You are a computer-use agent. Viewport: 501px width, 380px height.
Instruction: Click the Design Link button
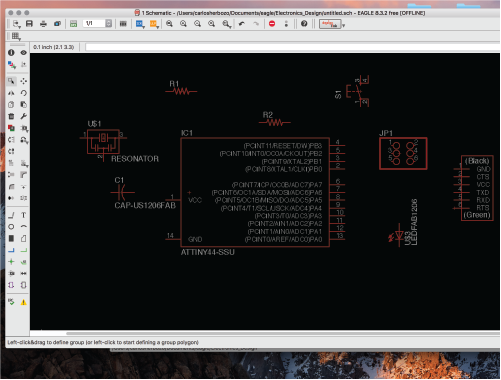[x=330, y=24]
